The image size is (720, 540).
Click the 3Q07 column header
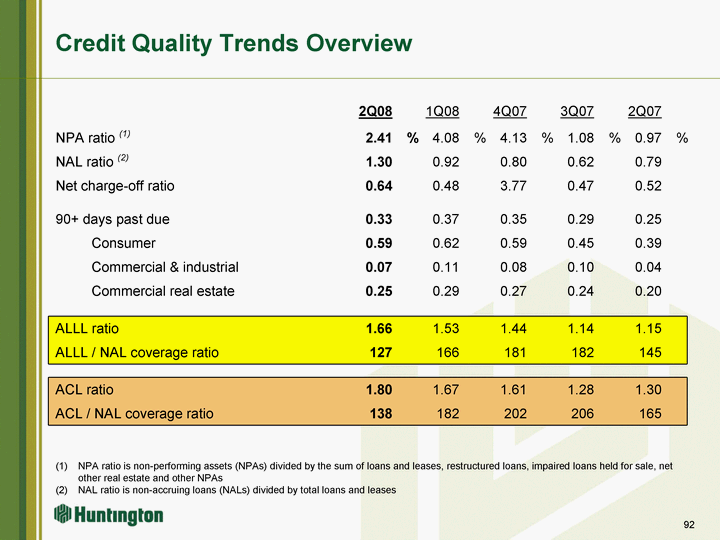[577, 110]
